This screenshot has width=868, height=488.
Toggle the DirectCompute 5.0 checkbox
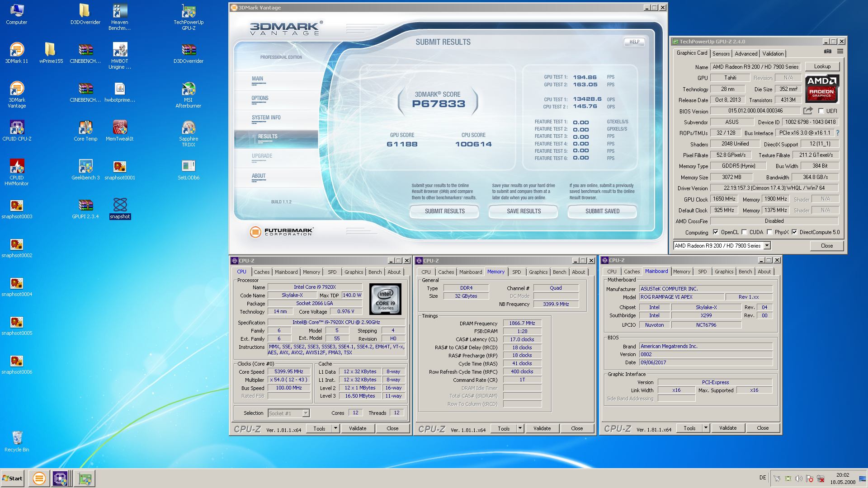coord(794,232)
